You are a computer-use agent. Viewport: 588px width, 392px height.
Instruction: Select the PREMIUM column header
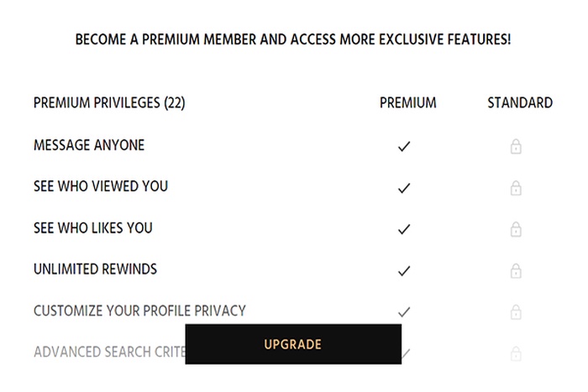408,102
